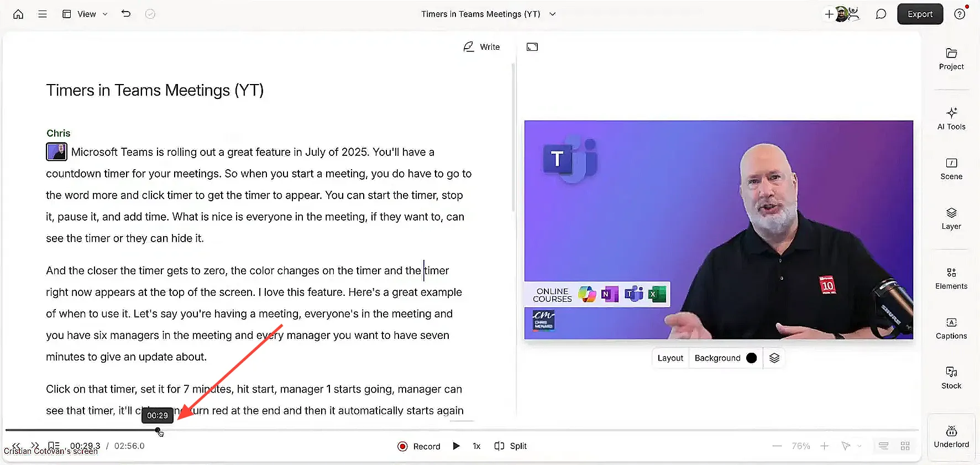Open the Scene panel
Image resolution: width=980 pixels, height=465 pixels.
point(951,169)
